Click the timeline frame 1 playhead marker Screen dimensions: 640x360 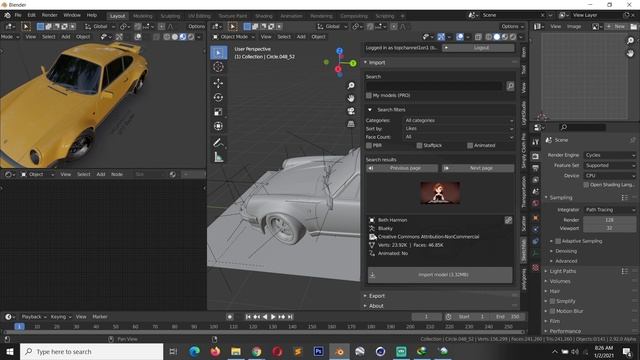coord(19,327)
